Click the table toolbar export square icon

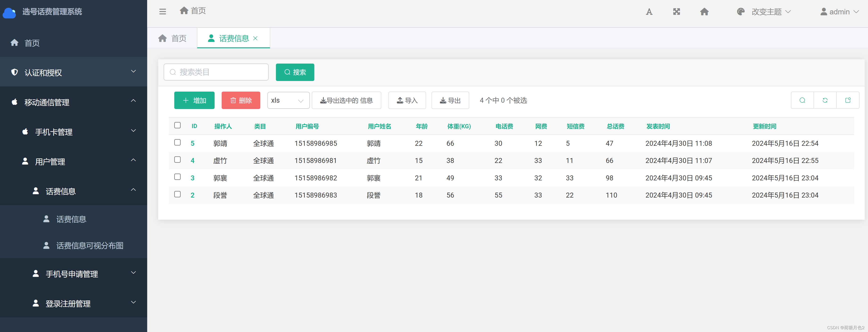(x=848, y=100)
